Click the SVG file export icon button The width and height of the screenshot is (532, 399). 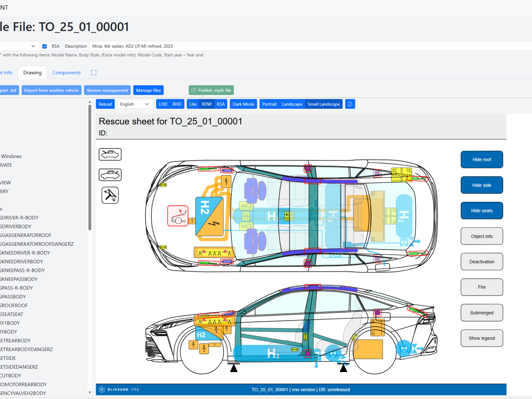click(350, 104)
